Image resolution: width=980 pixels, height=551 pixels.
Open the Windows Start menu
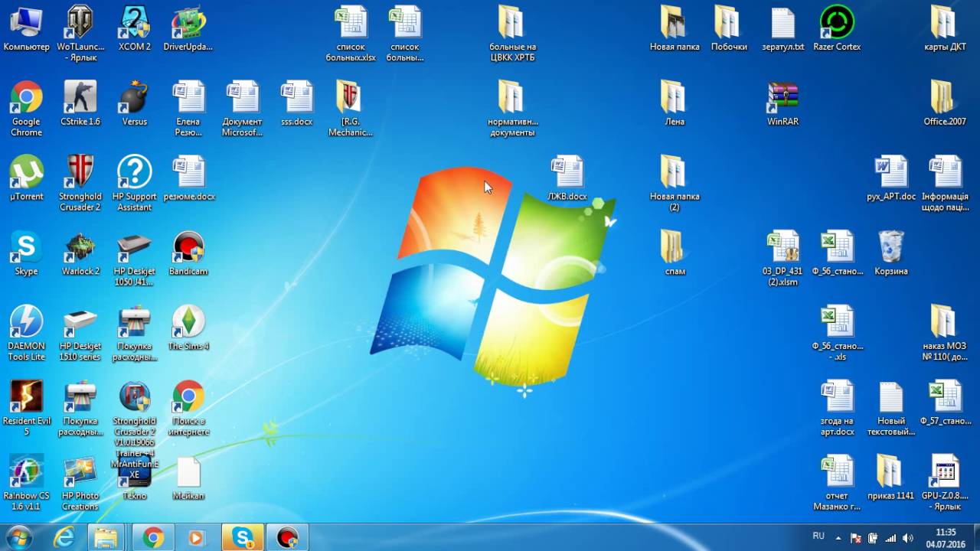click(x=18, y=538)
